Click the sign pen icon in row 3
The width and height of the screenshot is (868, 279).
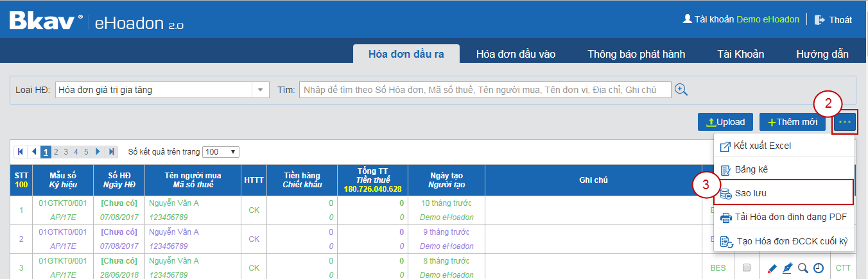coord(788,268)
